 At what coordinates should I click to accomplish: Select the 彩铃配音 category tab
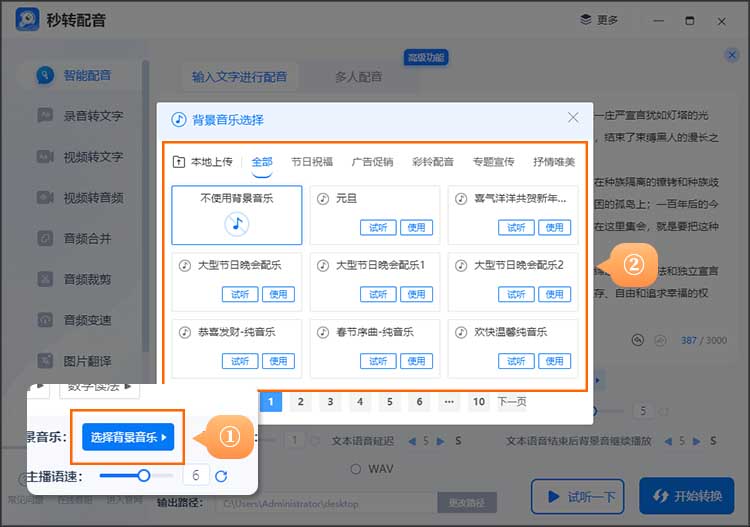433,162
